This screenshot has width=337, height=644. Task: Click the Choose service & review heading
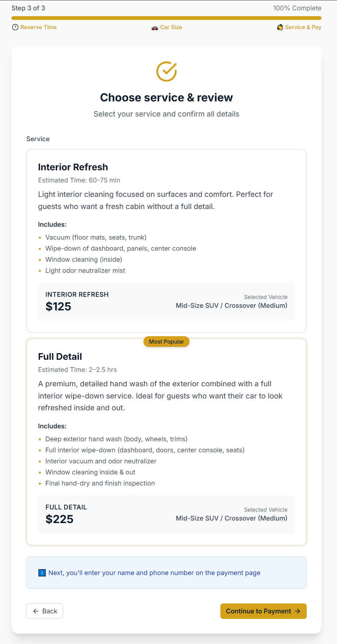coord(166,98)
